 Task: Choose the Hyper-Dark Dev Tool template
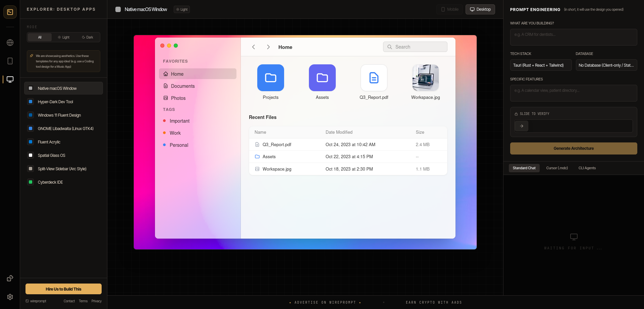63,102
